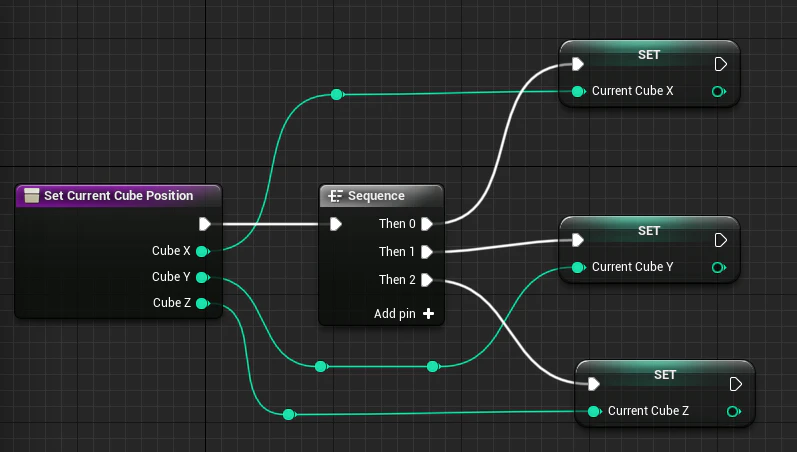Select the SET Current Cube X node header

pyautogui.click(x=649, y=54)
